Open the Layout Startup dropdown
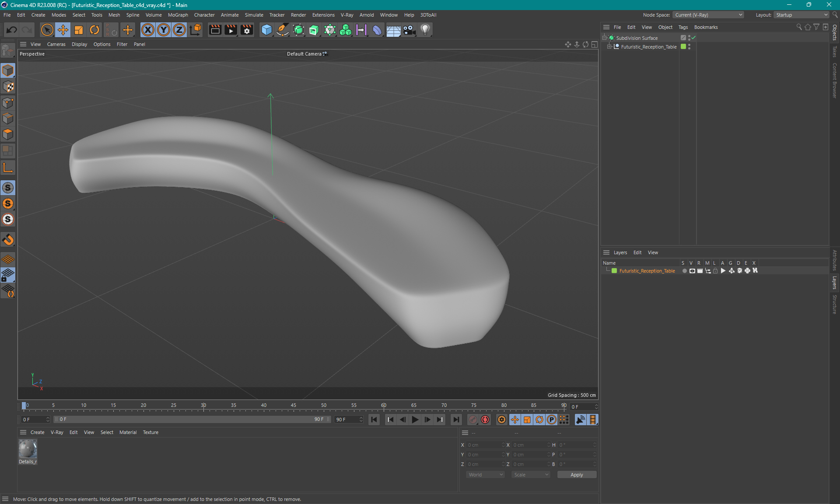 801,15
